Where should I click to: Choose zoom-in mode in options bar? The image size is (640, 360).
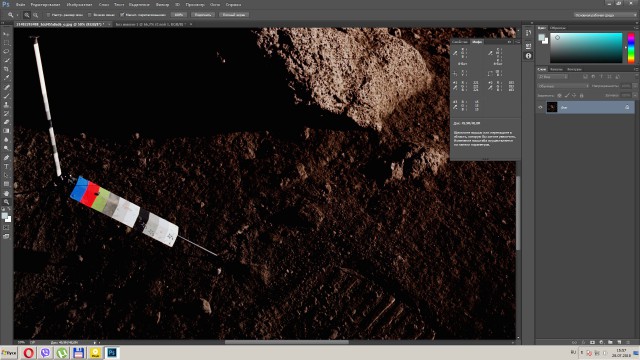(27, 15)
